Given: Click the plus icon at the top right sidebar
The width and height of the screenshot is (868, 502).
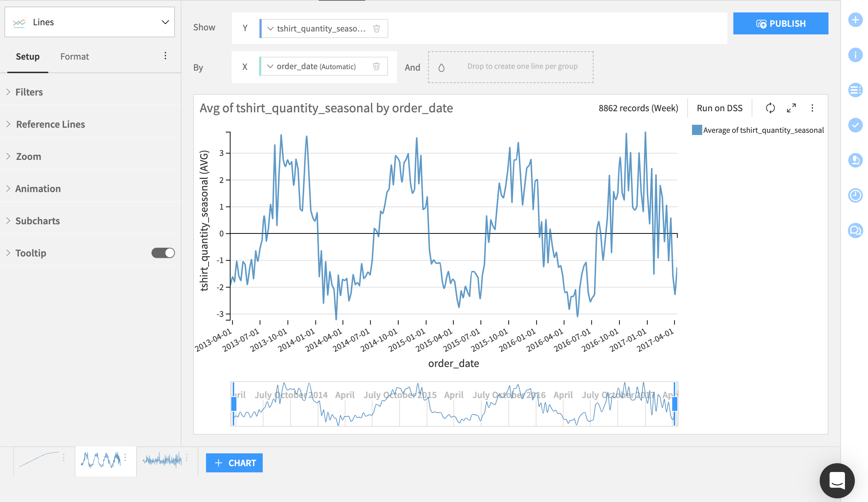Looking at the screenshot, I should click(856, 20).
